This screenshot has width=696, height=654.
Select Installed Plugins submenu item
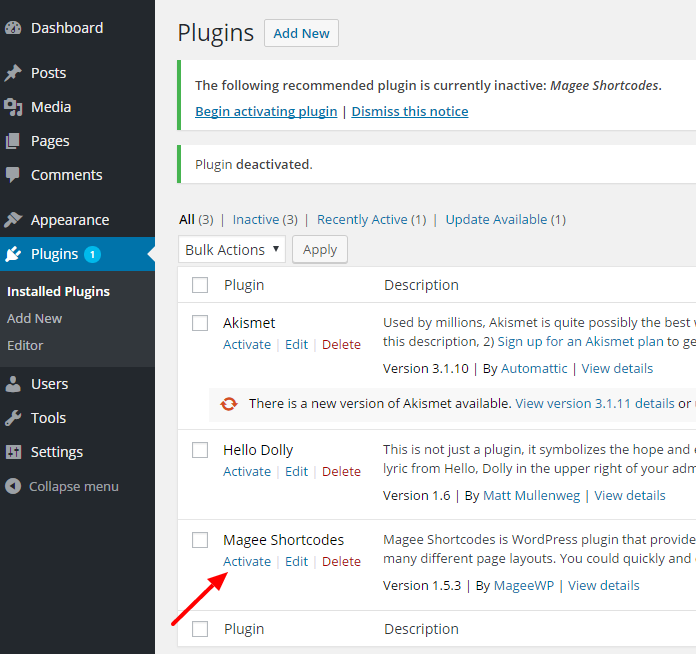point(58,291)
